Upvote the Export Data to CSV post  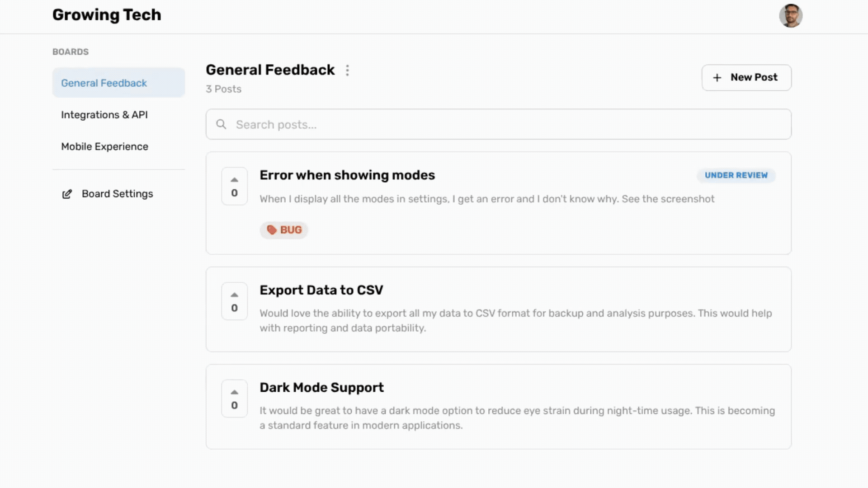[234, 294]
